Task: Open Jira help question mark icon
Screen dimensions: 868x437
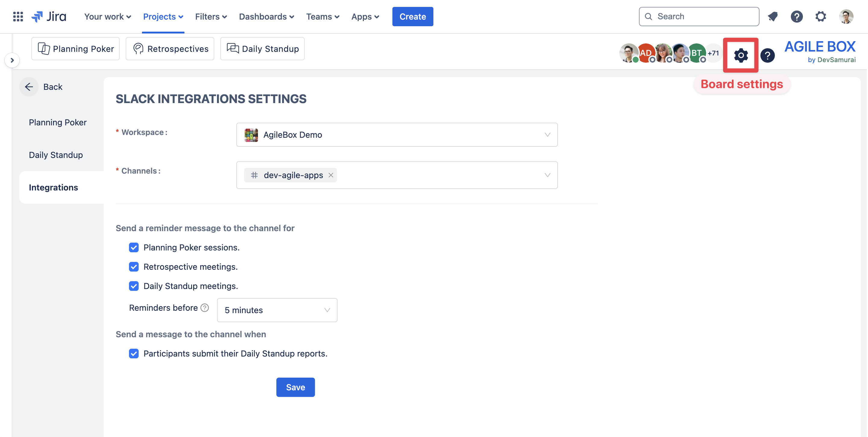Action: pyautogui.click(x=797, y=17)
